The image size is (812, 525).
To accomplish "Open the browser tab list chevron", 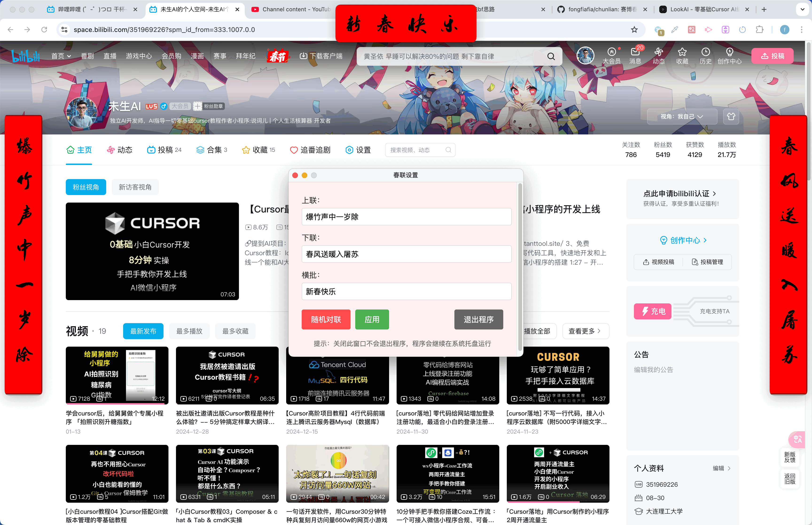I will click(x=802, y=9).
